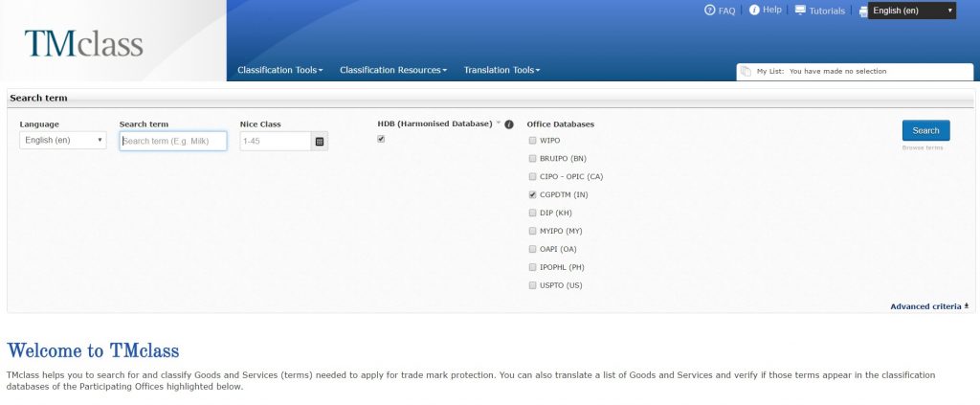
Task: Click the TMclass logo
Action: pyautogui.click(x=84, y=43)
